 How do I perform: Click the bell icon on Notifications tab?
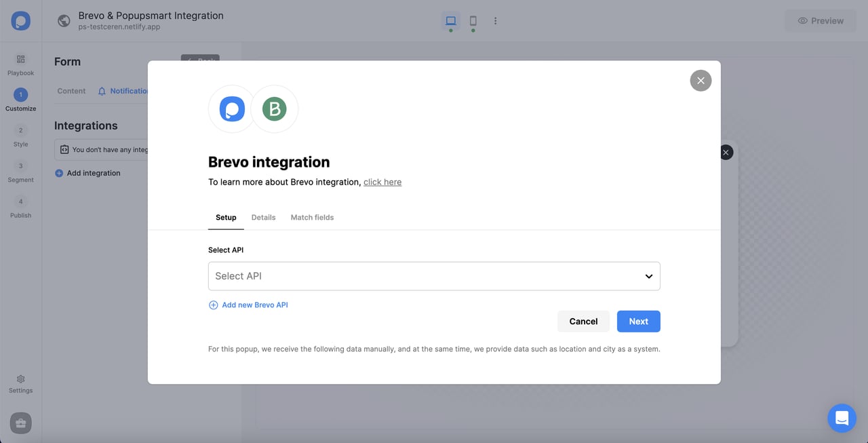point(101,90)
